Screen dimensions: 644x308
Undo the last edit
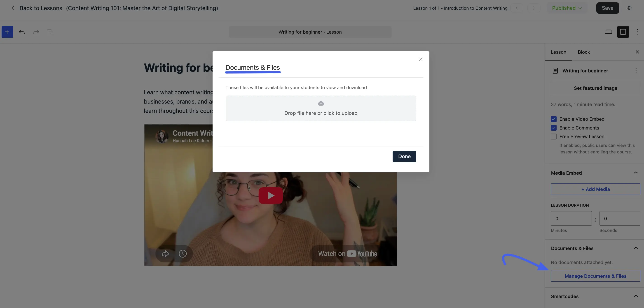22,32
